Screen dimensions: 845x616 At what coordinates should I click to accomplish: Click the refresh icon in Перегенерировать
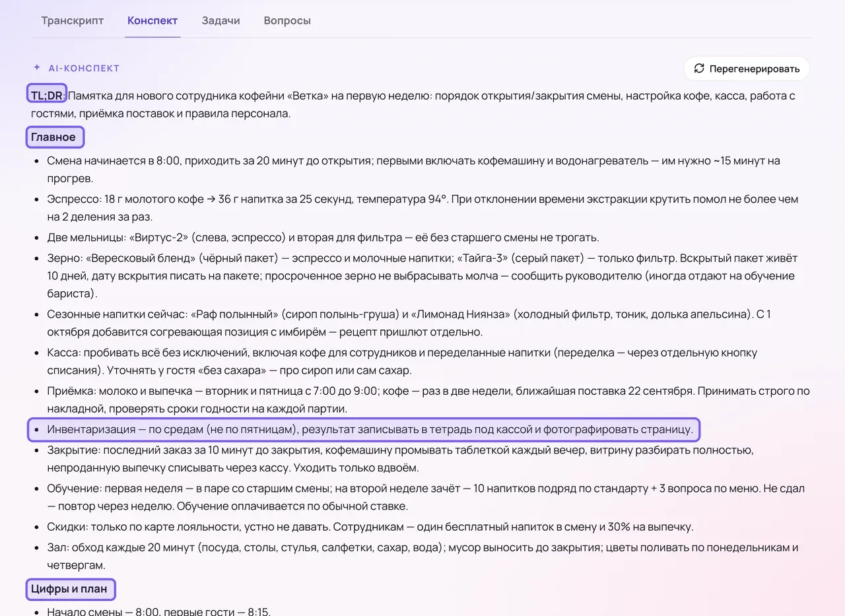[x=699, y=69]
